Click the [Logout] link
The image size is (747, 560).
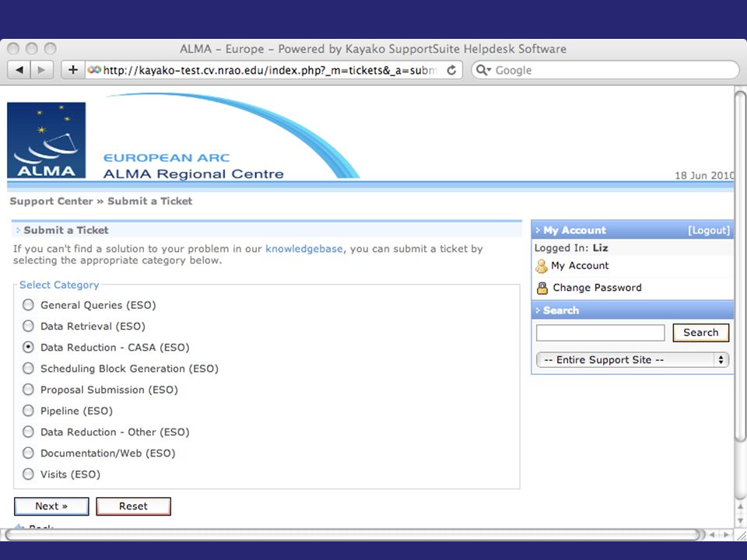708,230
